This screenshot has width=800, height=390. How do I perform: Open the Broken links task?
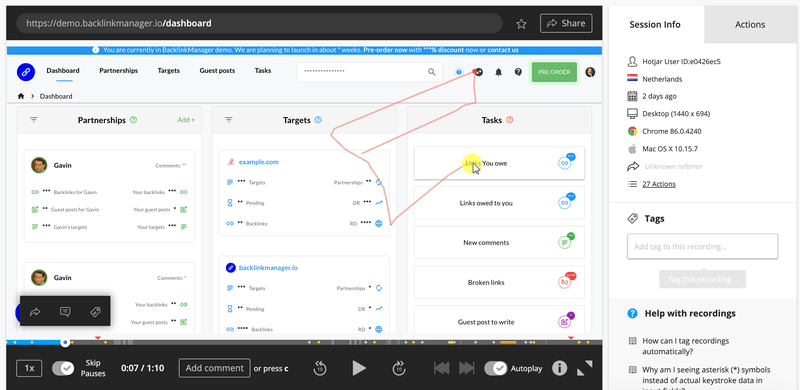[499, 282]
